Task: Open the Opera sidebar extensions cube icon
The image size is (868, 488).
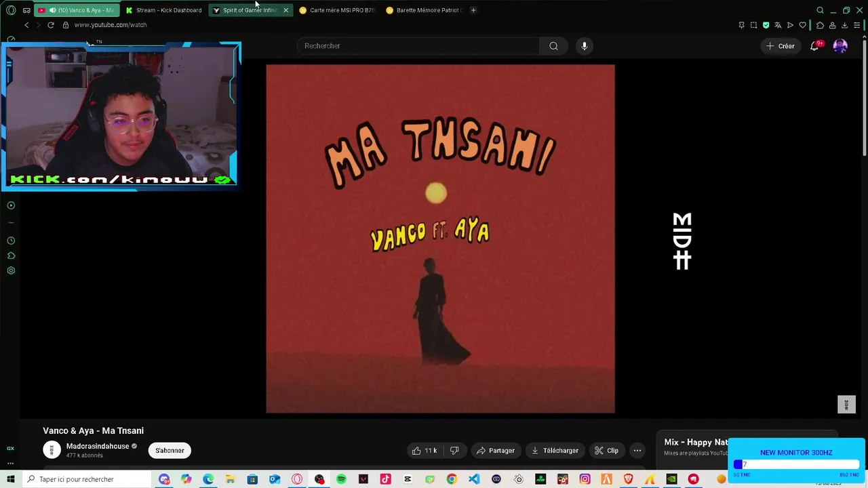Action: [11, 256]
